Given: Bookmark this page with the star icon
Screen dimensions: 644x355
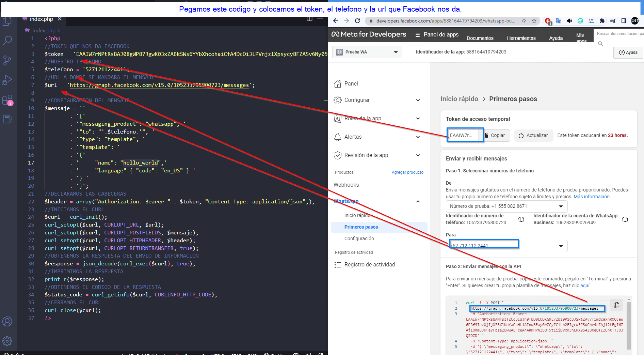Looking at the screenshot, I should [x=534, y=21].
